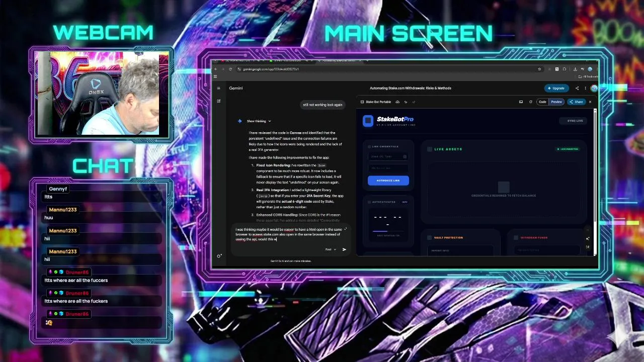This screenshot has height=362, width=644.
Task: Reload the canvas preview
Action: (530, 102)
